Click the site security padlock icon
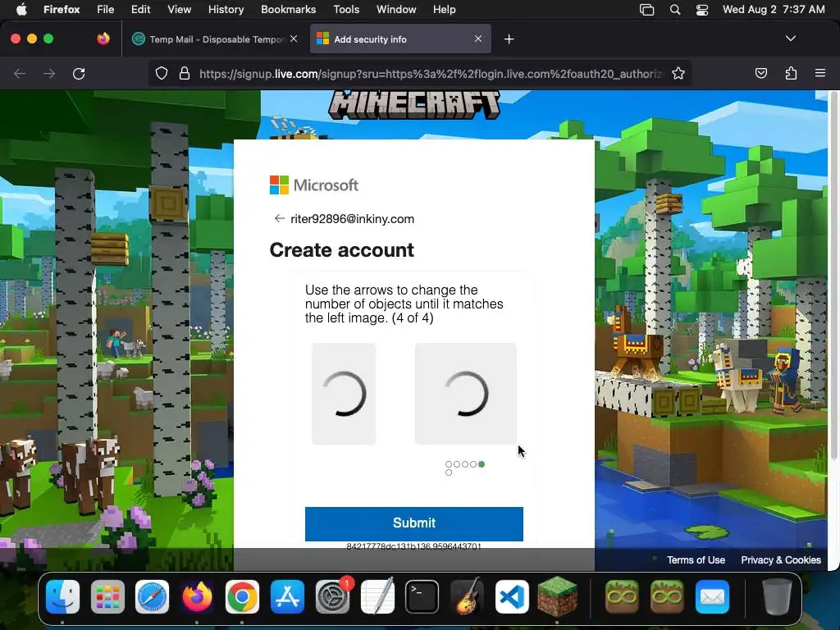840x630 pixels. pos(185,73)
